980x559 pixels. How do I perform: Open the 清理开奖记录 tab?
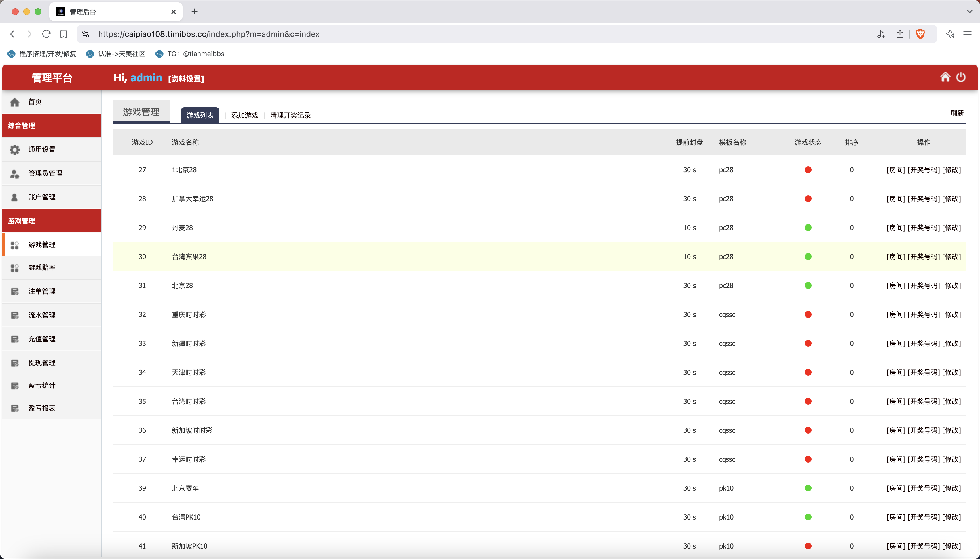click(x=290, y=115)
